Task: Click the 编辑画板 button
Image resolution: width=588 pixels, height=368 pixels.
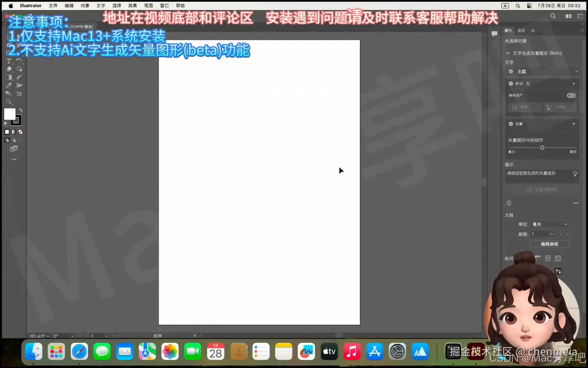Action: (x=549, y=244)
